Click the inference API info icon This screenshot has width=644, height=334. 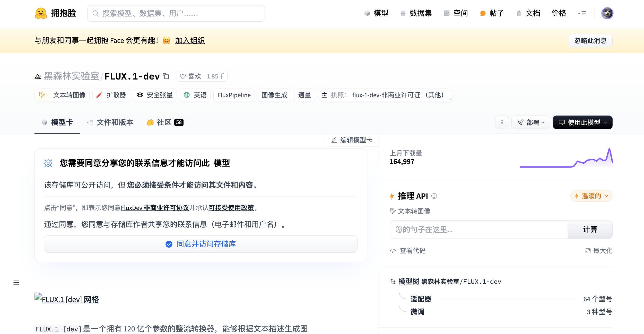434,196
